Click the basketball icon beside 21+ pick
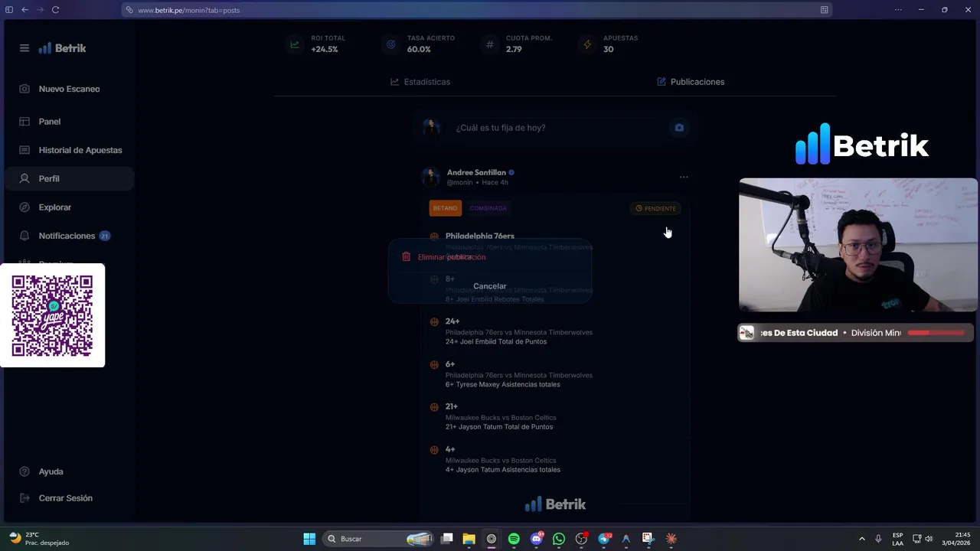 click(434, 407)
